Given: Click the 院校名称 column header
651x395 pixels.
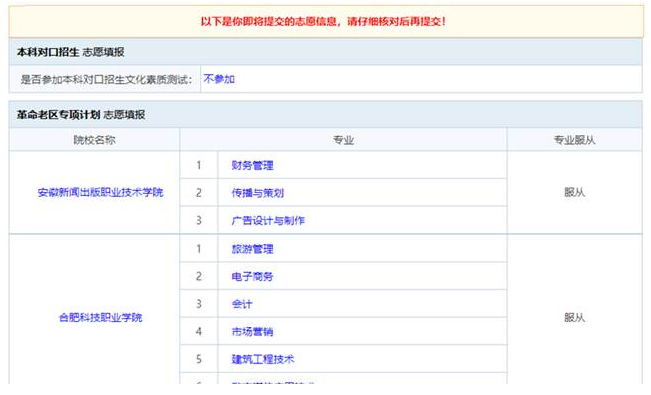Looking at the screenshot, I should click(94, 140).
